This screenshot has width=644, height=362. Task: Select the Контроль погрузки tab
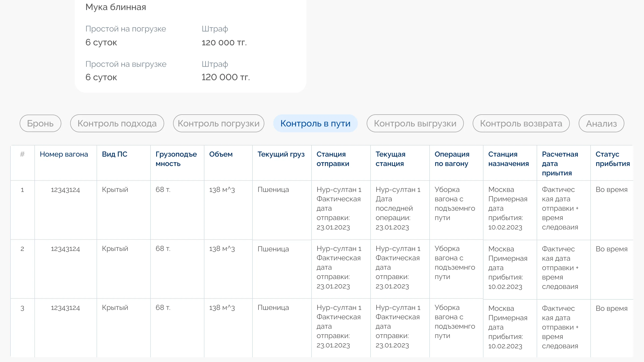(218, 123)
